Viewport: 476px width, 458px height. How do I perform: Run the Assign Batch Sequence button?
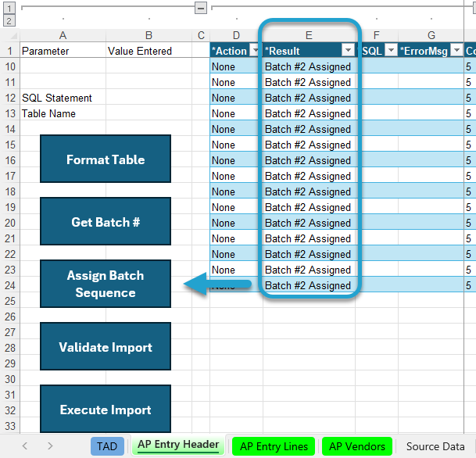106,284
